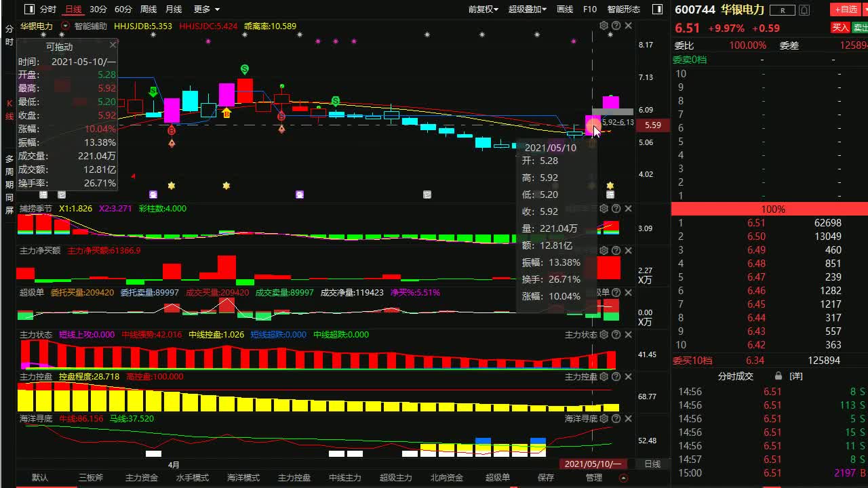
Task: Close the 捕捞季节 indicator panel
Action: pos(628,209)
